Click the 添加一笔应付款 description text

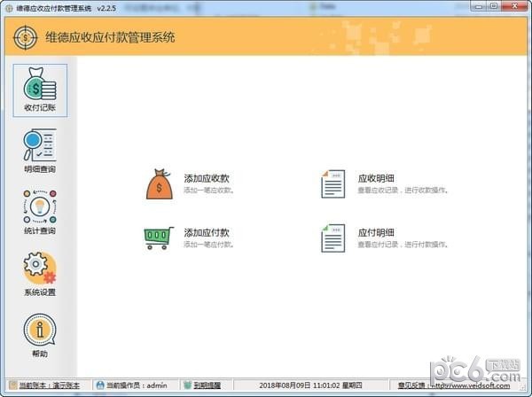click(208, 245)
